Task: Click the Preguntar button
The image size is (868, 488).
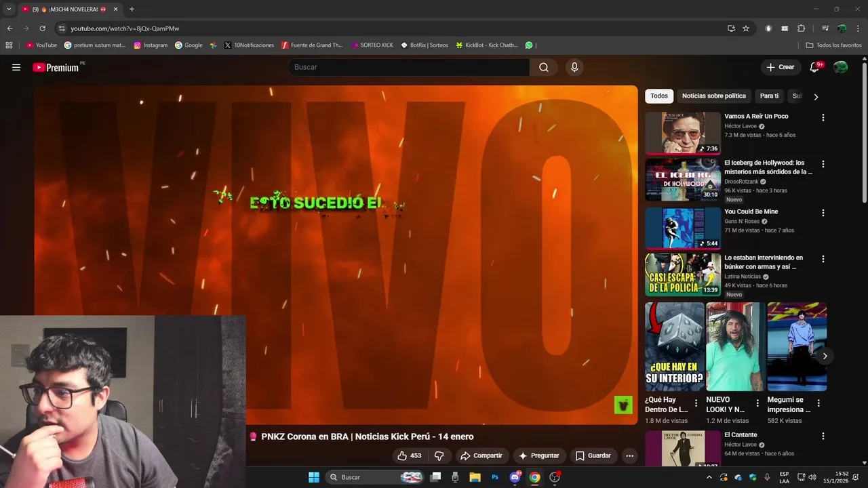Action: click(538, 455)
